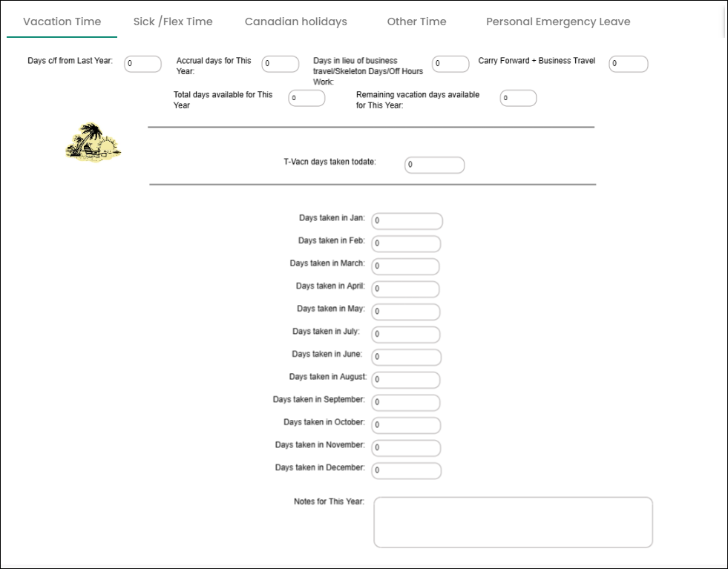Go to the Other Time tab
The width and height of the screenshot is (728, 569).
tap(416, 22)
